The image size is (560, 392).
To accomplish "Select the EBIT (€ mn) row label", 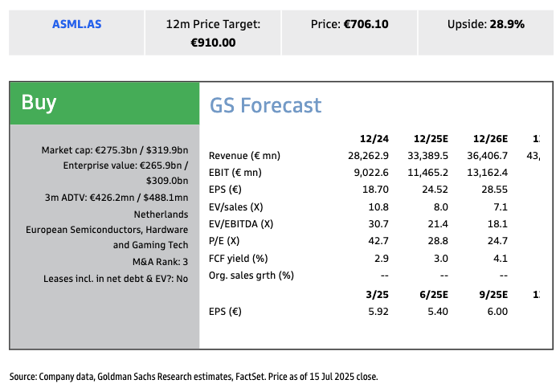I will pos(235,173).
